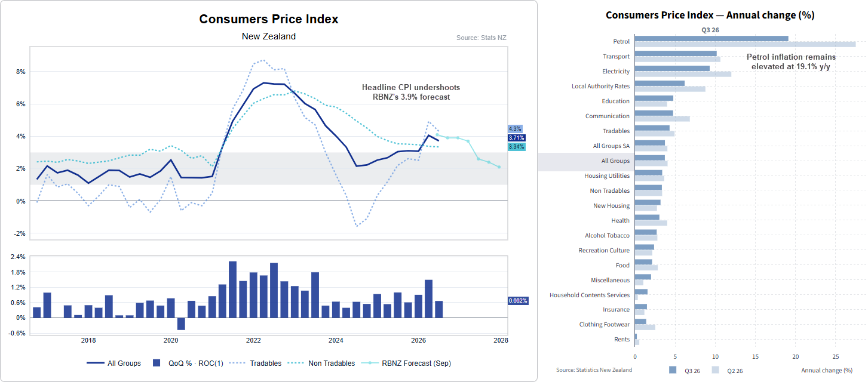This screenshot has height=382, width=868.
Task: Click the Communication category label
Action: click(x=608, y=116)
